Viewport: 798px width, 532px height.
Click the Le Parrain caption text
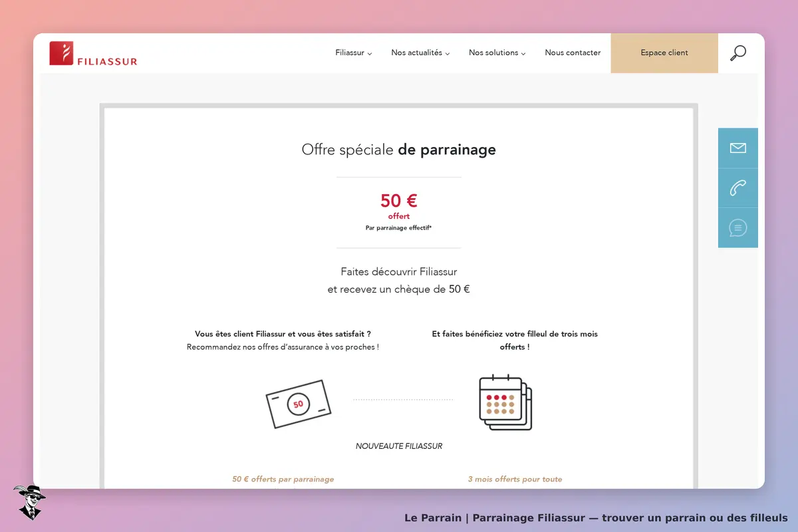(x=596, y=518)
